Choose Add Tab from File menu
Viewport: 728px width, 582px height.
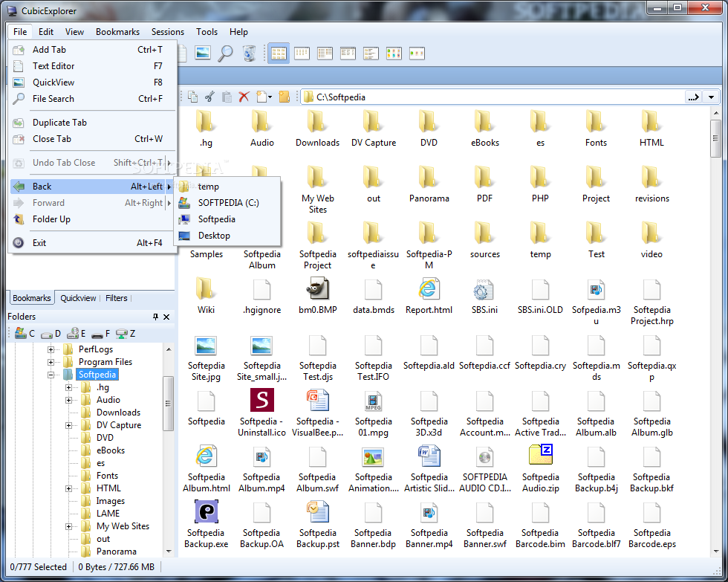pos(92,50)
